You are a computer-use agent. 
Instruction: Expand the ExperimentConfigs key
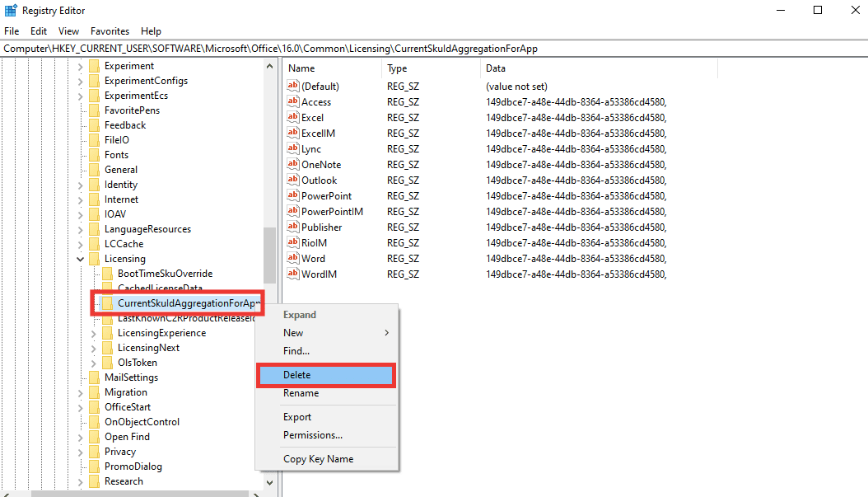click(x=80, y=82)
